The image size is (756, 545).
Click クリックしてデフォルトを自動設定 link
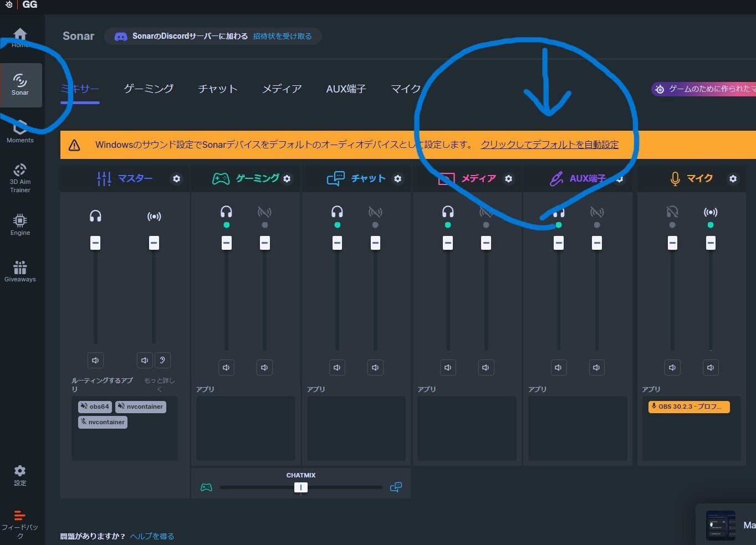pyautogui.click(x=549, y=145)
